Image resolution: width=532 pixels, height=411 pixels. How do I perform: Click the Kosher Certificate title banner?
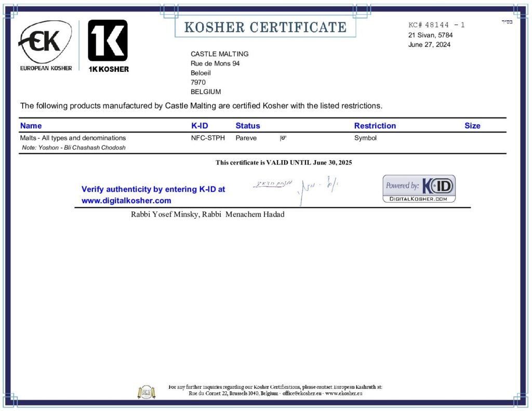click(265, 26)
